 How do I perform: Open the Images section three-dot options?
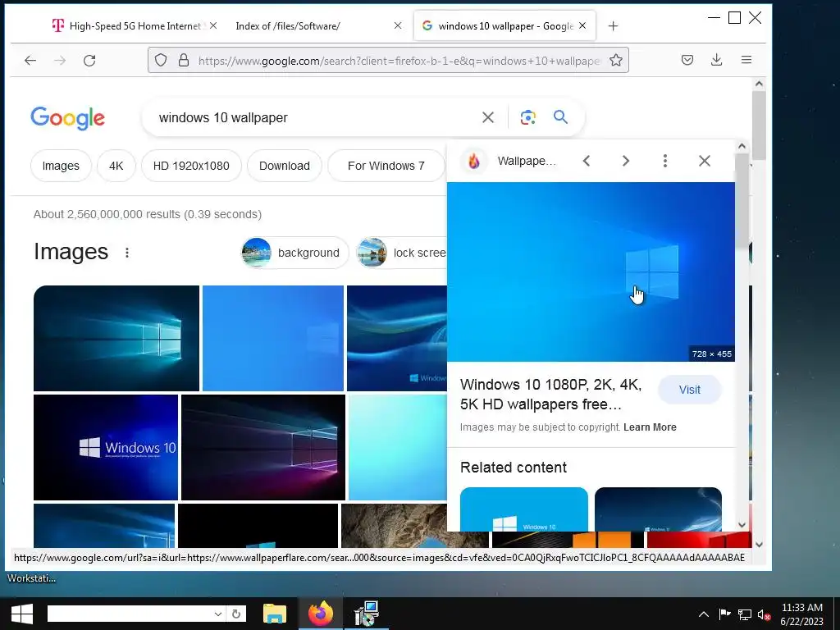pyautogui.click(x=127, y=253)
